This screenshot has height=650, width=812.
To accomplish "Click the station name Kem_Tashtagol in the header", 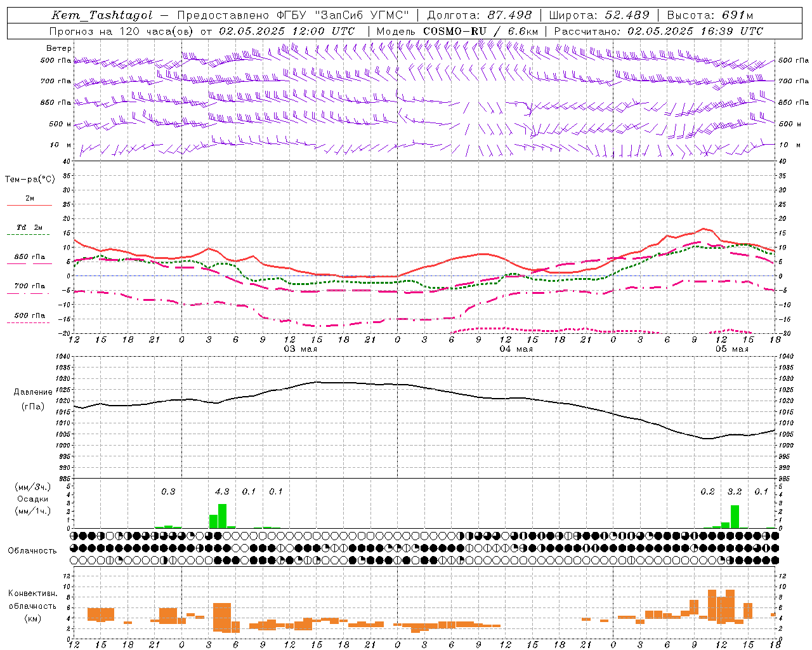I will click(x=101, y=15).
